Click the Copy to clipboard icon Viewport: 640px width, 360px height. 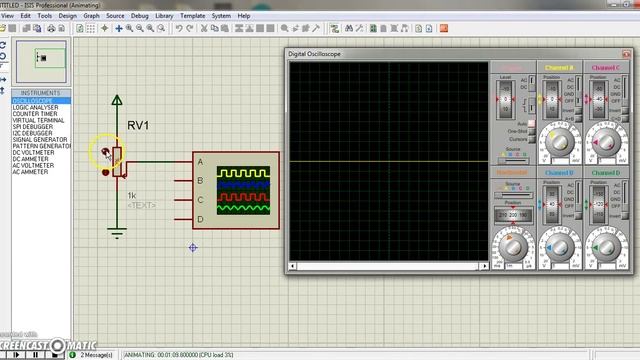tap(214, 28)
